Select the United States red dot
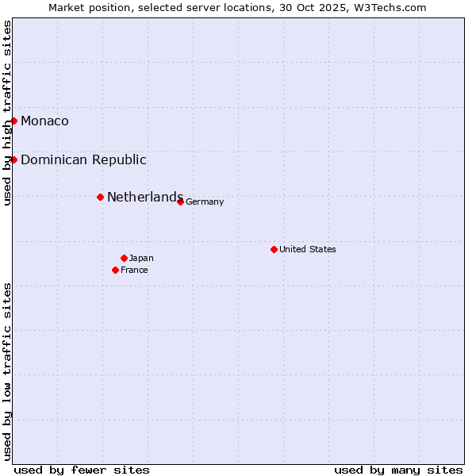This screenshot has width=476, height=476. [x=274, y=249]
